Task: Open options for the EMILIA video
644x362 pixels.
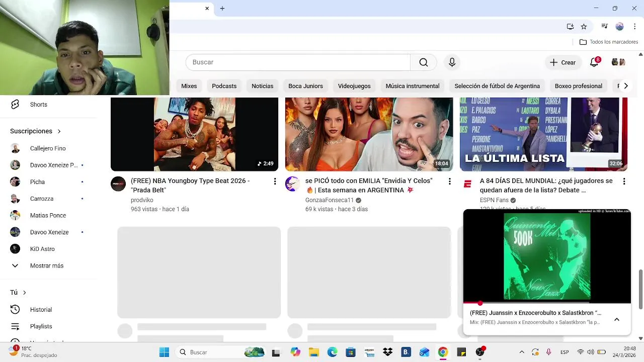Action: [x=449, y=181]
